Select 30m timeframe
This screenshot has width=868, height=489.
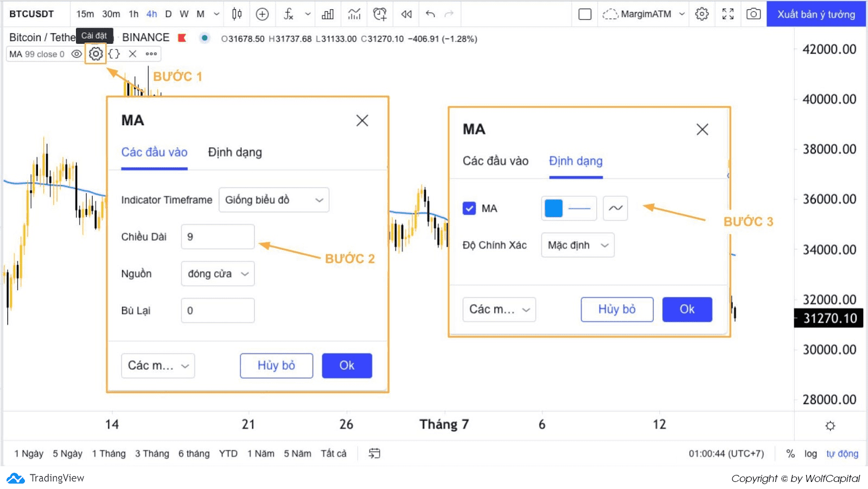pyautogui.click(x=111, y=14)
